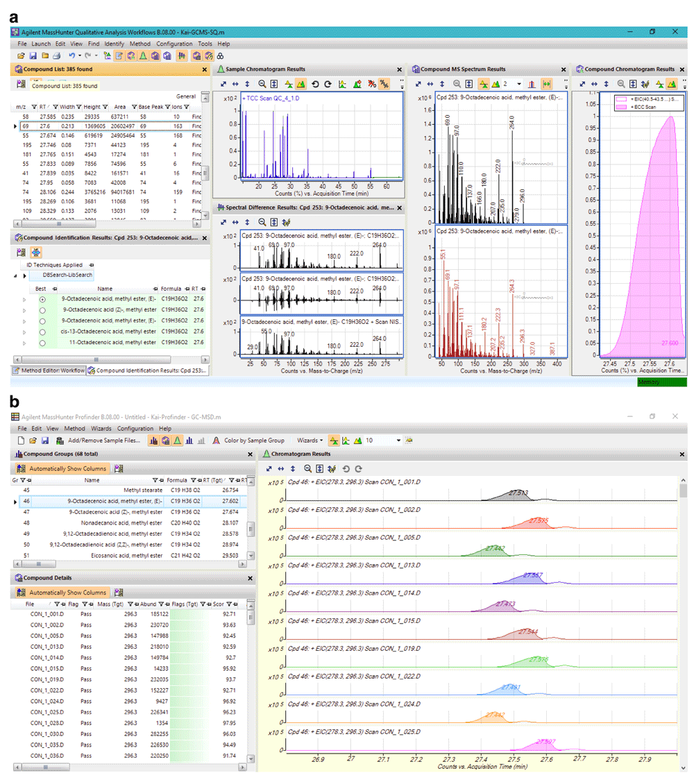The height and width of the screenshot is (784, 694).
Task: Autoscale both axes in Sample Chromatogram Results
Action: 223,84
